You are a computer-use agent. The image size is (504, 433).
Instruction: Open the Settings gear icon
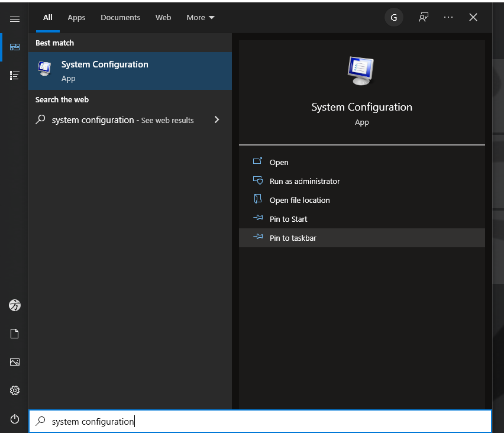point(15,390)
